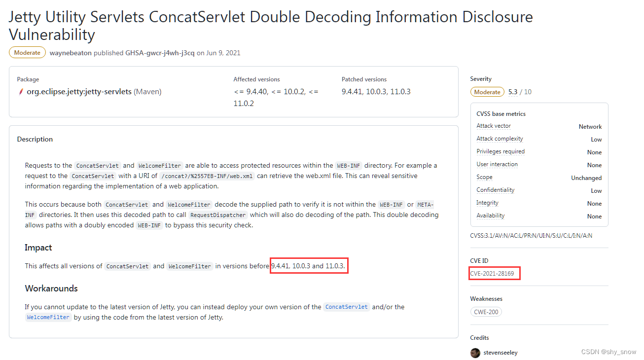Image resolution: width=644 pixels, height=360 pixels.
Task: Click the Patched versions value 9.4.41, 10.0.3, 11.0.3
Action: coord(376,92)
